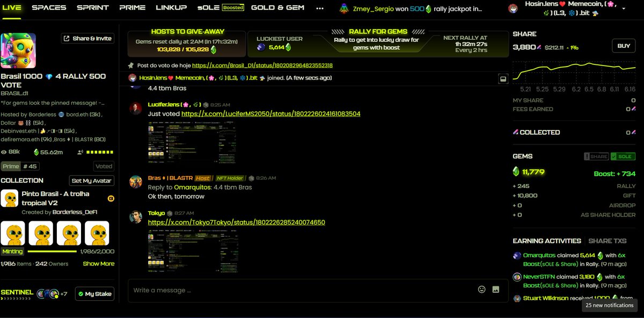Click the BUY share button
The width and height of the screenshot is (644, 318).
click(x=624, y=46)
